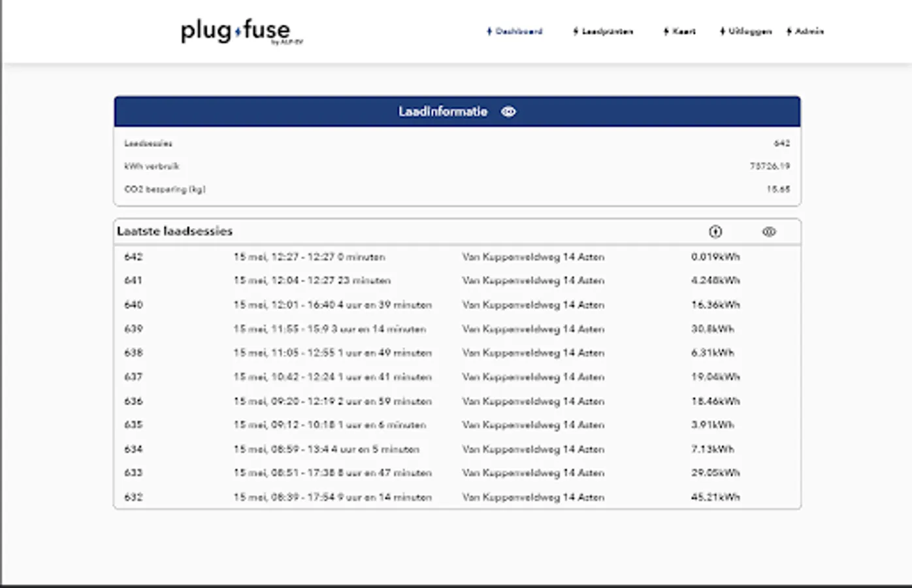
Task: Click the kWh verbruik total value
Action: point(770,166)
